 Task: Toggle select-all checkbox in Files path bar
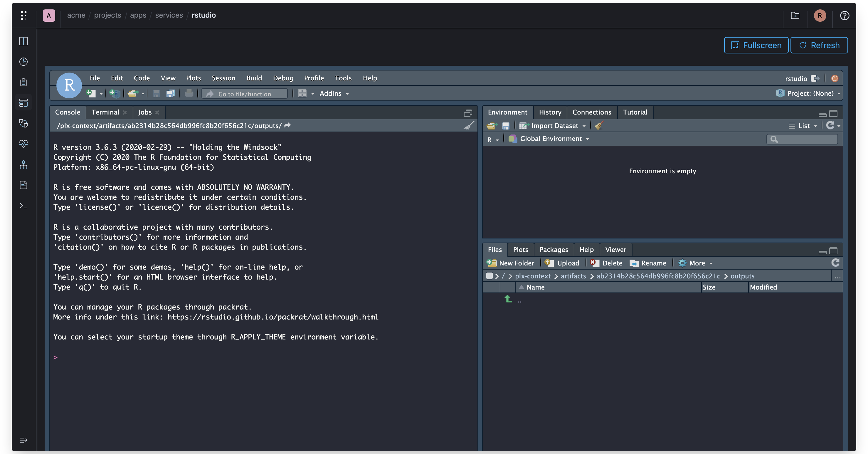(x=489, y=276)
